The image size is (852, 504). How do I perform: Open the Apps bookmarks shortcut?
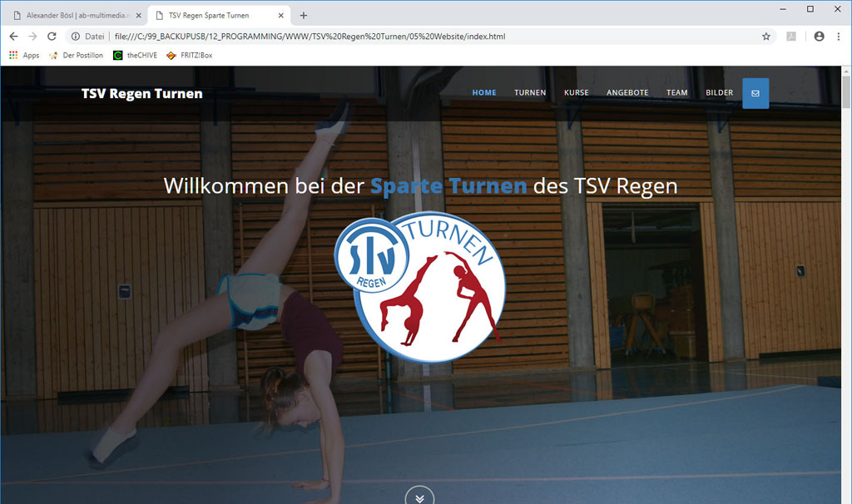[x=24, y=56]
